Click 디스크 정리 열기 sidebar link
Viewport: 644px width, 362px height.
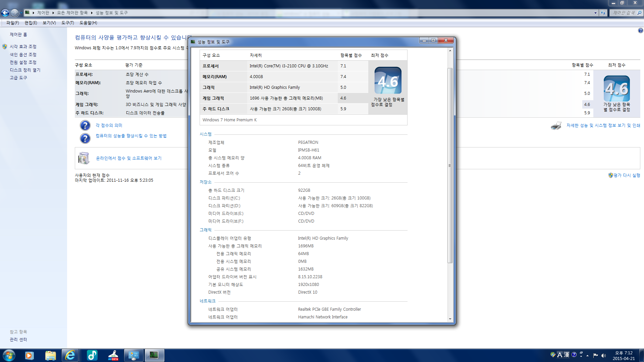[25, 70]
